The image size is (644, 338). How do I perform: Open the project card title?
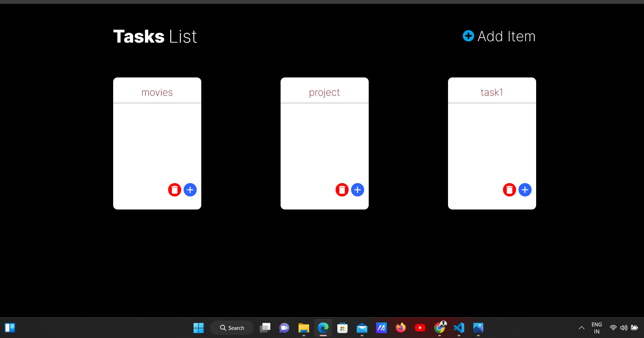tap(324, 93)
